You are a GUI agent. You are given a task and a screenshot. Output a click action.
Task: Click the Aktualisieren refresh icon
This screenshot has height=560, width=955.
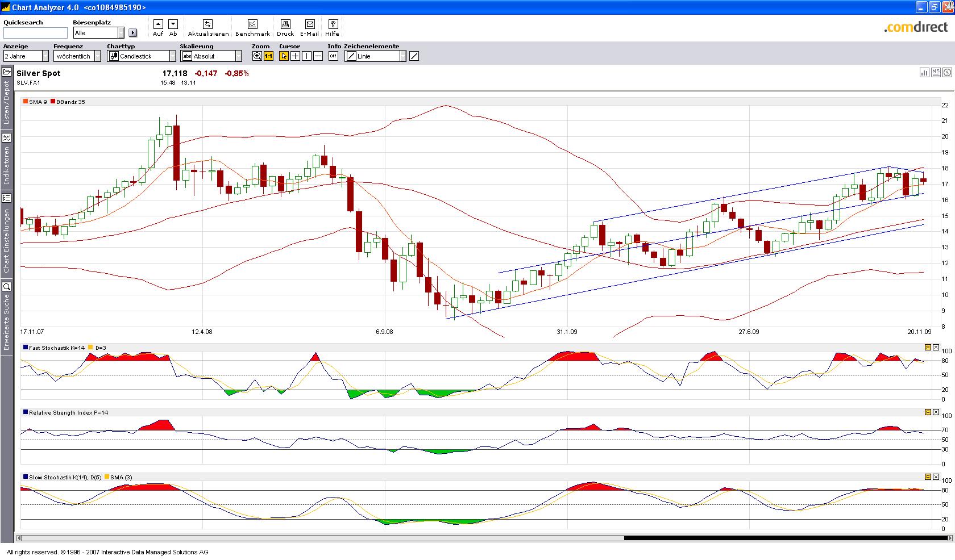(208, 24)
